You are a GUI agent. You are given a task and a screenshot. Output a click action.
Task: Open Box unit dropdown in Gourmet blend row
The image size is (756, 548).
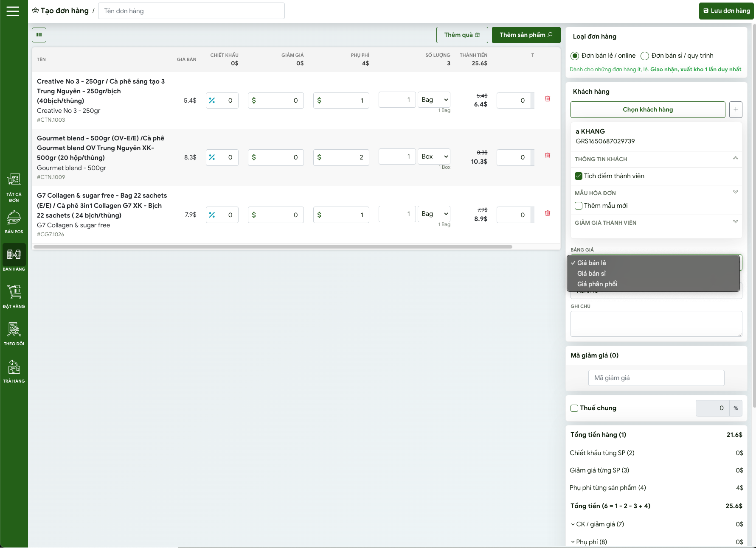tap(434, 157)
